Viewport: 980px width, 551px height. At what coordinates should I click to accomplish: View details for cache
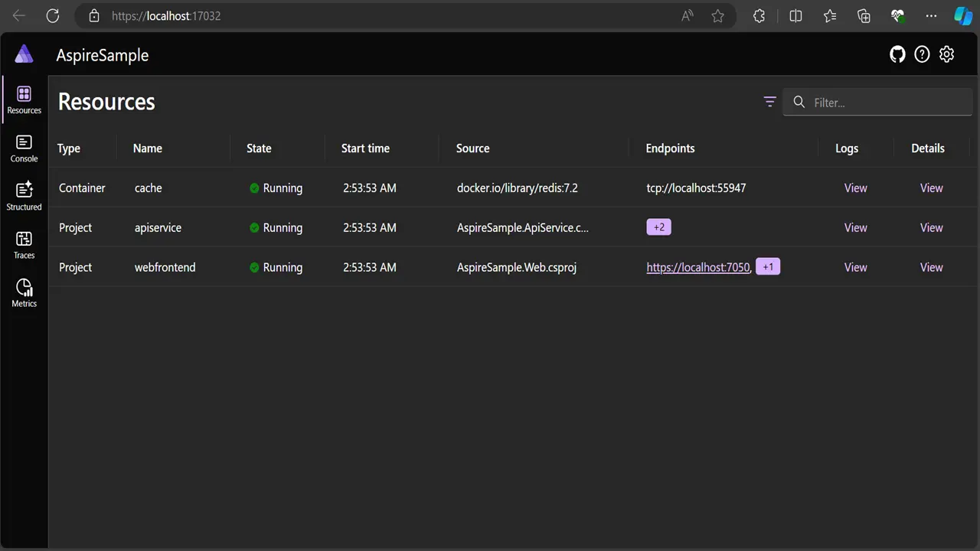931,187
